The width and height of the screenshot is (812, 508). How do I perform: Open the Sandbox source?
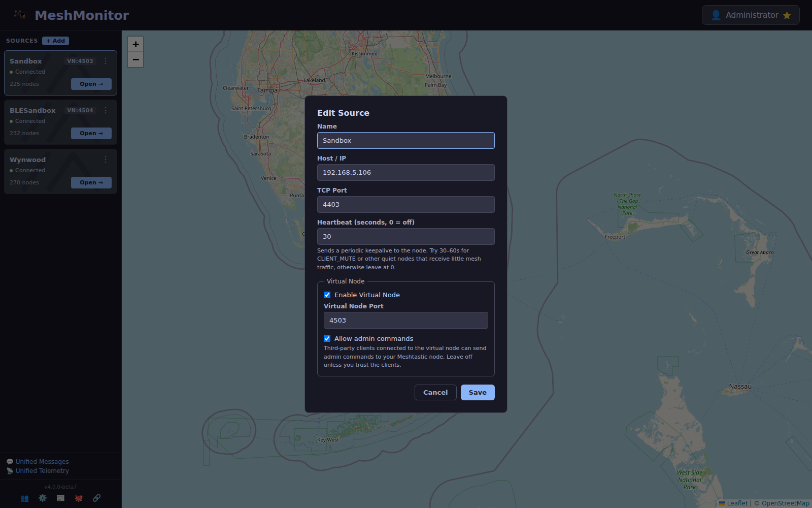[91, 84]
